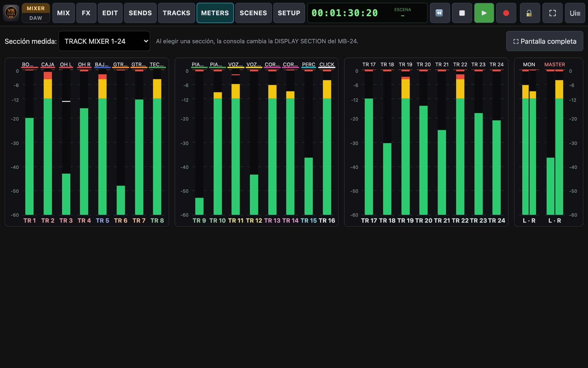Arm recording with the red record button
The width and height of the screenshot is (588, 368).
(506, 13)
